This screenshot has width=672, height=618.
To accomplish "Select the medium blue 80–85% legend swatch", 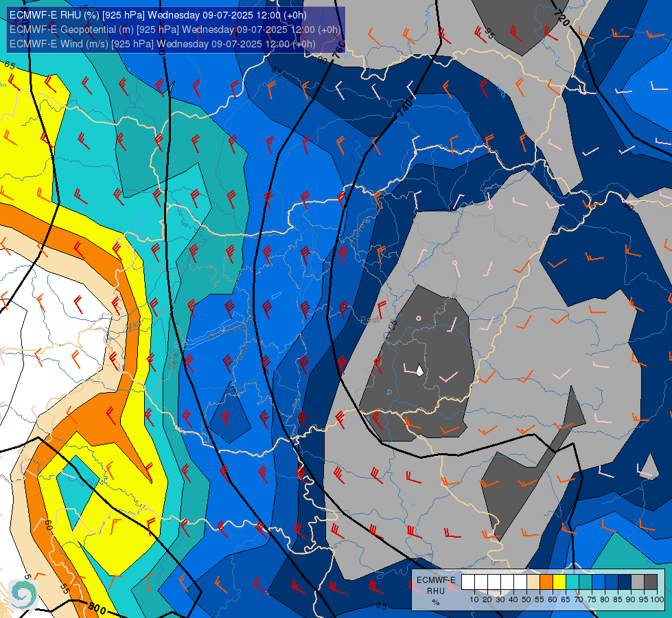I will 612,582.
